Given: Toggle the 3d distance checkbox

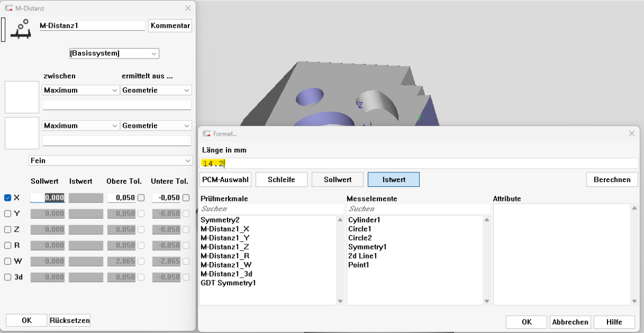Looking at the screenshot, I should pyautogui.click(x=8, y=277).
